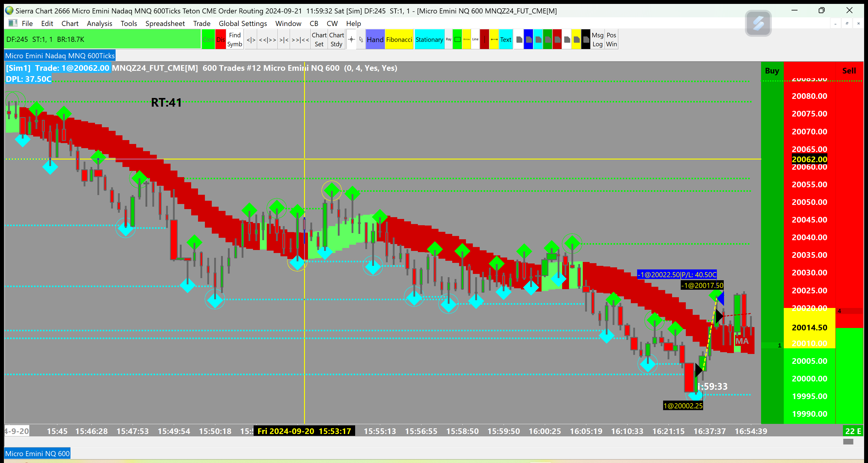The image size is (868, 463).
Task: Select the chart crosshair tool
Action: coord(351,39)
